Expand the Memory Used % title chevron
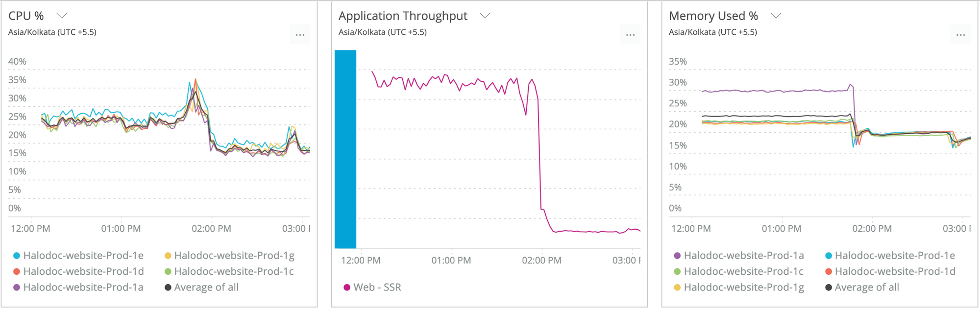980x310 pixels. pos(775,16)
